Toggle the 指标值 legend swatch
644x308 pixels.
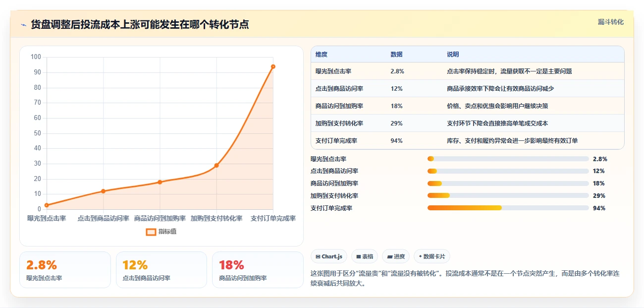[151, 232]
